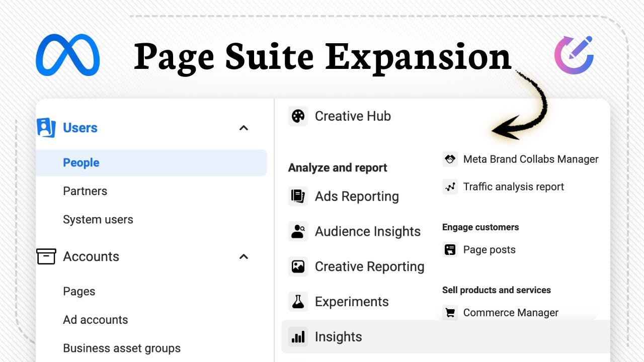Collapse the Users section chevron
Screen dimensions: 644x362
pos(244,128)
